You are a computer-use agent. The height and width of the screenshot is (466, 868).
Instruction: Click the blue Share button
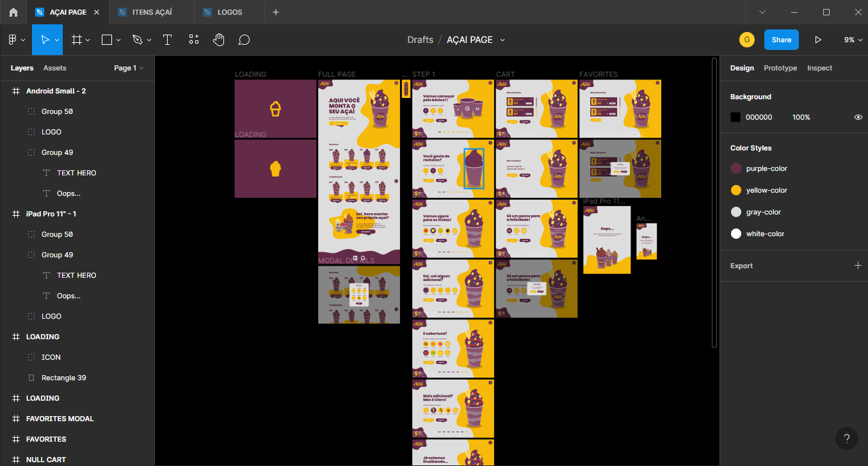pyautogui.click(x=782, y=40)
